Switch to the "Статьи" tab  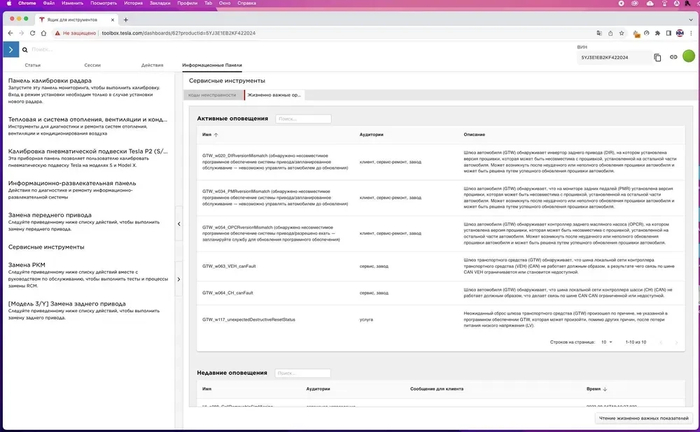click(x=33, y=64)
